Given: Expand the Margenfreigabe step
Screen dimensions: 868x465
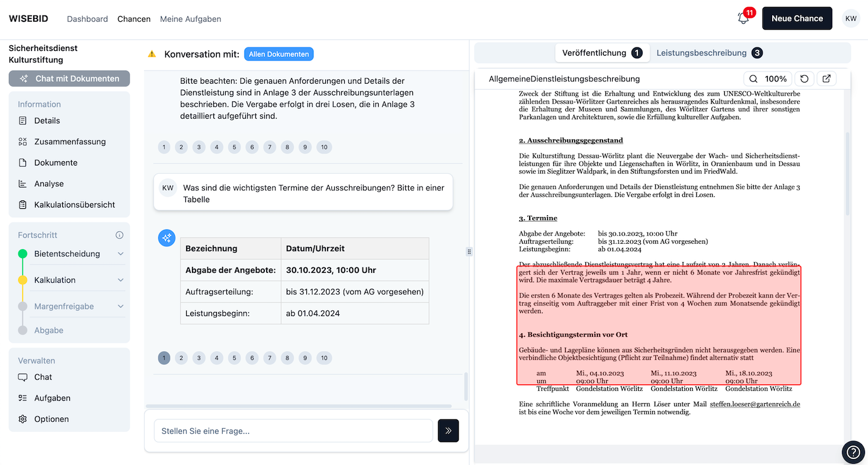Looking at the screenshot, I should 121,307.
